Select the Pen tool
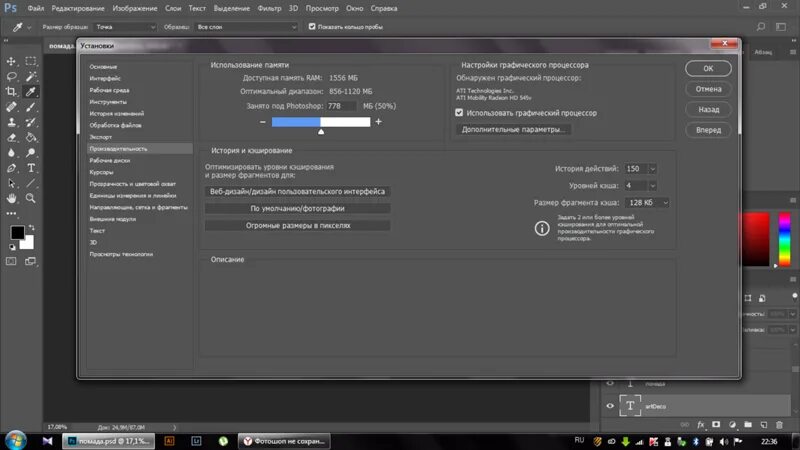This screenshot has width=800, height=450. (11, 168)
